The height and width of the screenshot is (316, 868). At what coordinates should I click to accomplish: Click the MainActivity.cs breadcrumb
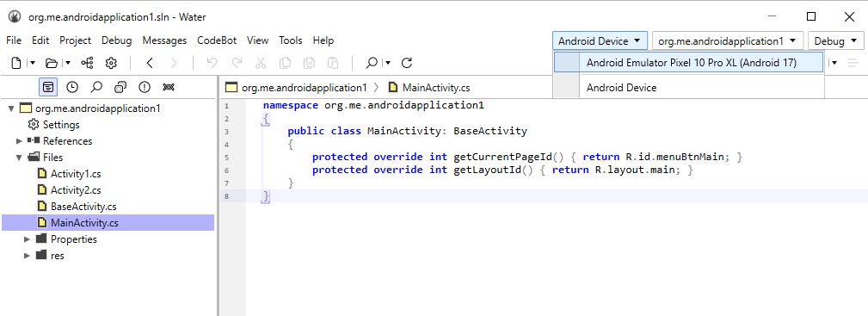point(436,88)
